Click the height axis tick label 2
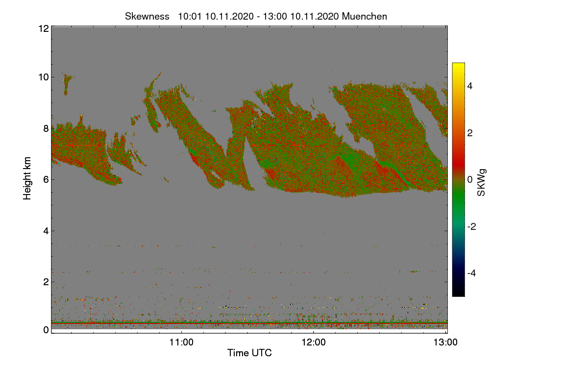The width and height of the screenshot is (588, 392). tap(46, 282)
